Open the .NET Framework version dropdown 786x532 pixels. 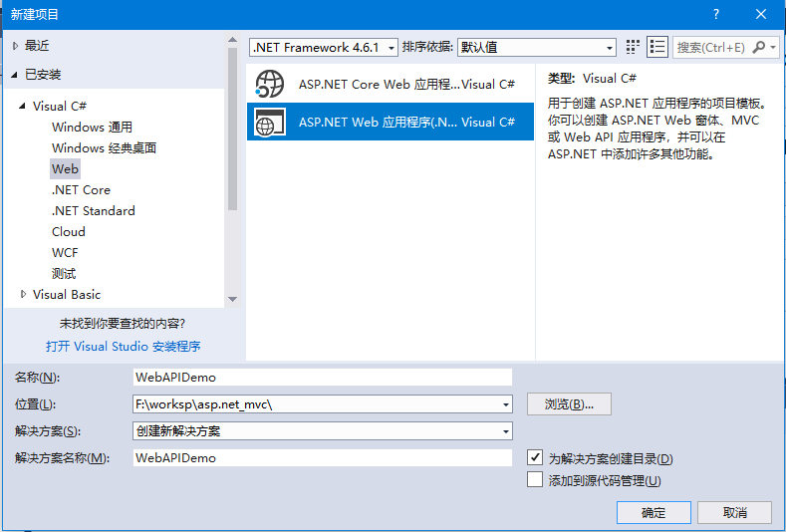coord(391,48)
